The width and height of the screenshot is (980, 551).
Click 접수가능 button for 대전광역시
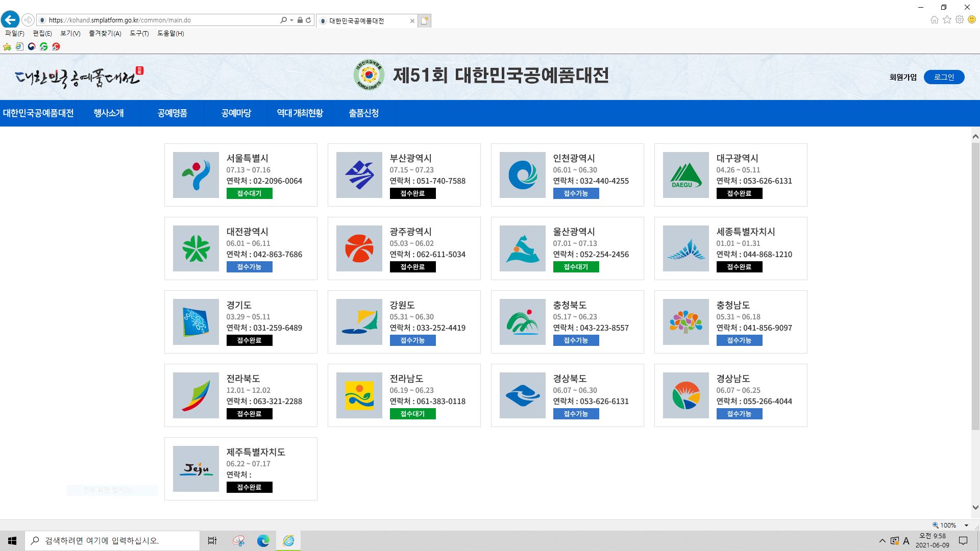[x=249, y=267]
